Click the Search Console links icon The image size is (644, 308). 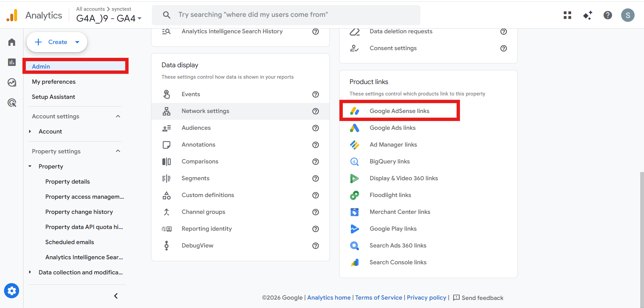[x=355, y=262]
